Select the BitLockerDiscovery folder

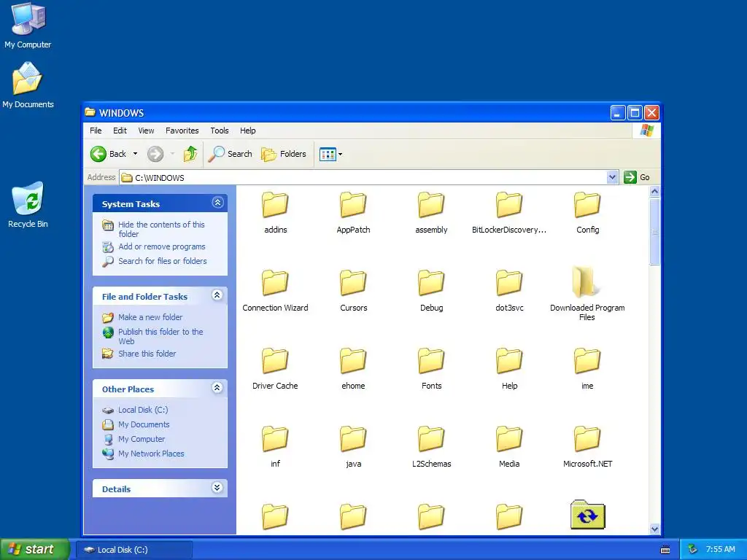tap(509, 212)
